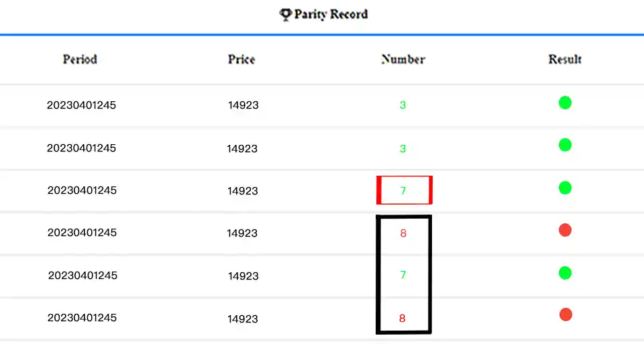Select the red result dot in fourth row
The image size is (644, 346).
click(x=565, y=231)
